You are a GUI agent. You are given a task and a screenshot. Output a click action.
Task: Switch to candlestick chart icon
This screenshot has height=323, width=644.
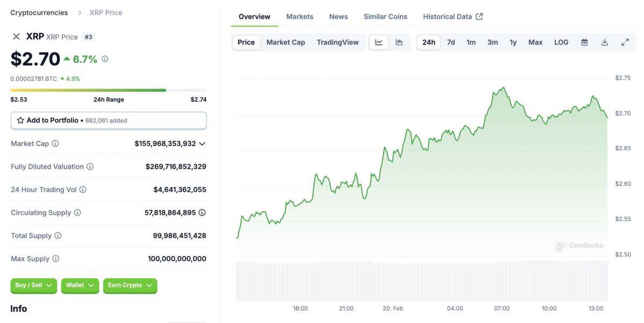coord(399,42)
